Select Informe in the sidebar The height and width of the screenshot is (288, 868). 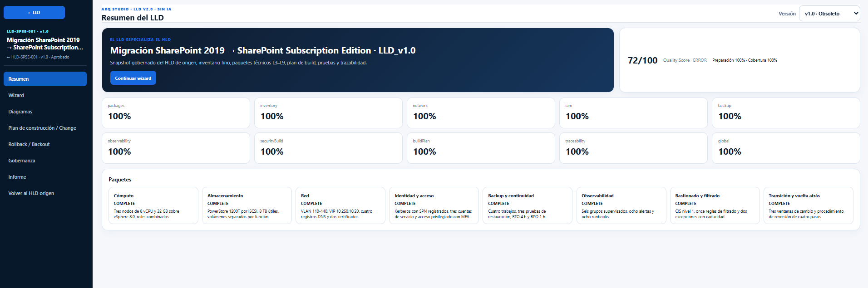pos(45,177)
